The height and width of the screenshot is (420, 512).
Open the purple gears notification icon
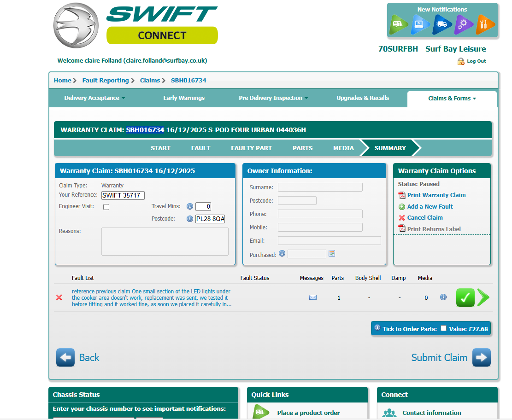pos(463,24)
